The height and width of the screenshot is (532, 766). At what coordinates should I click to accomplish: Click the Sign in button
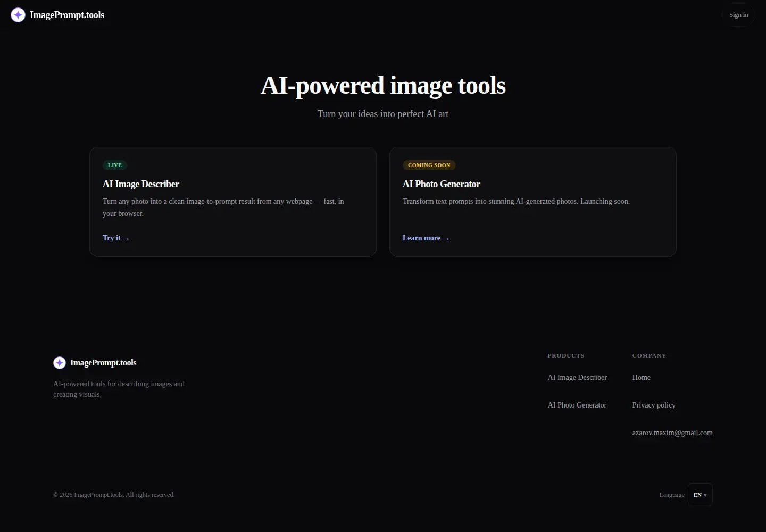point(738,15)
